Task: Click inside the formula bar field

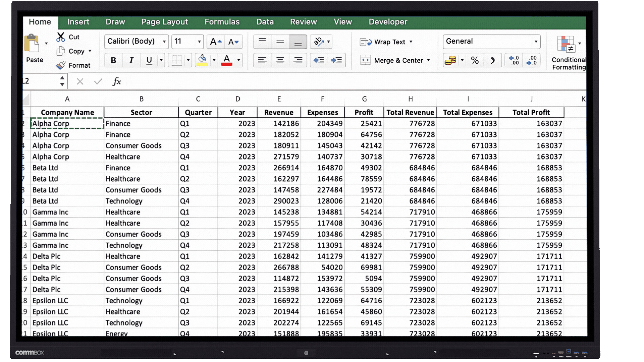Action: tap(356, 81)
